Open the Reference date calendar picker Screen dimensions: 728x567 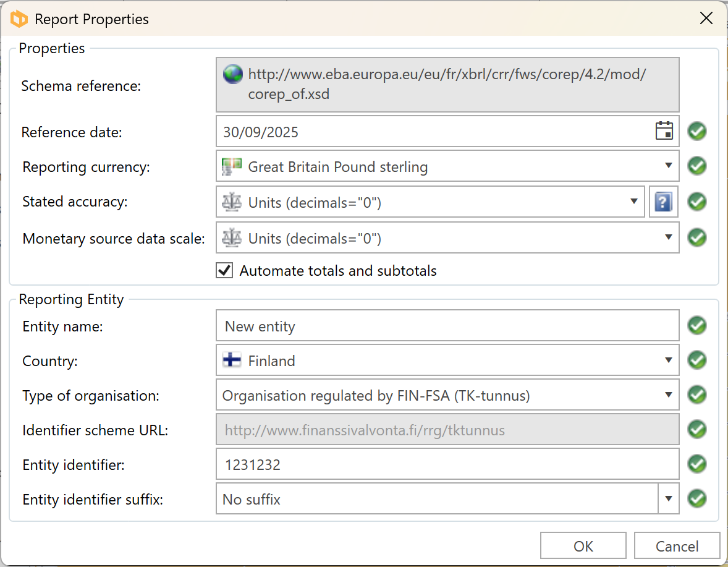pyautogui.click(x=664, y=131)
